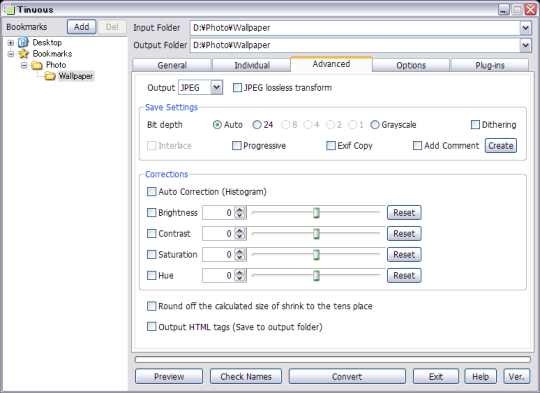This screenshot has height=393, width=540.
Task: Select Desktop label in the tree
Action: 47,43
